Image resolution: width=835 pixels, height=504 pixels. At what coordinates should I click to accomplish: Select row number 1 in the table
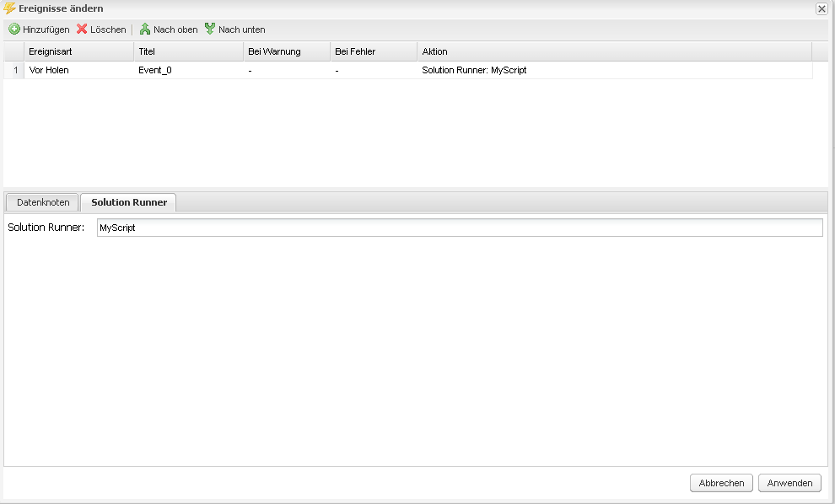(14, 70)
